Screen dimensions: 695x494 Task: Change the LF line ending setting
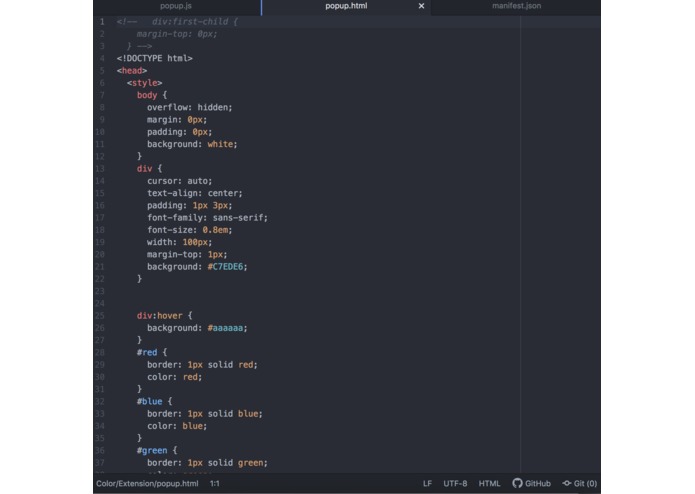point(427,483)
